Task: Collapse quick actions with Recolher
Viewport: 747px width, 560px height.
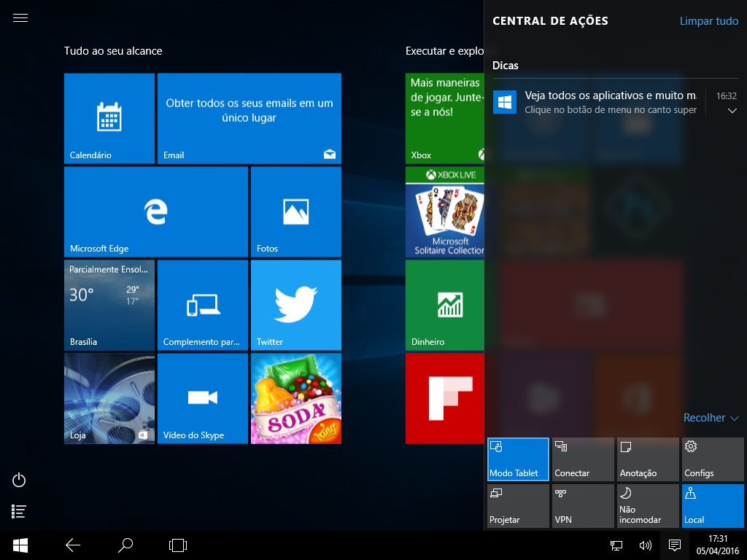Action: (x=711, y=418)
